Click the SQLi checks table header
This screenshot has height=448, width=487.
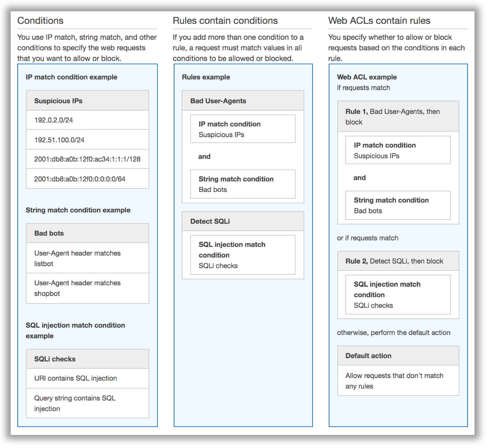click(88, 359)
